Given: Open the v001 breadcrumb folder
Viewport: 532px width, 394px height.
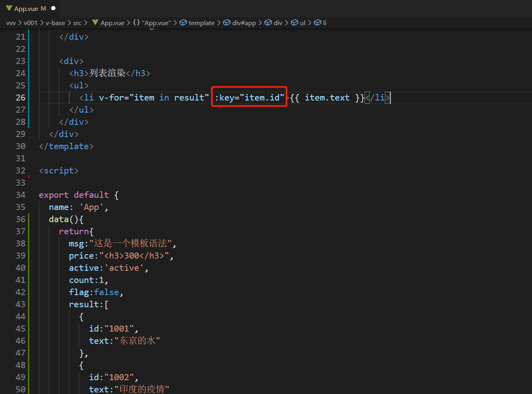Looking at the screenshot, I should pos(30,23).
